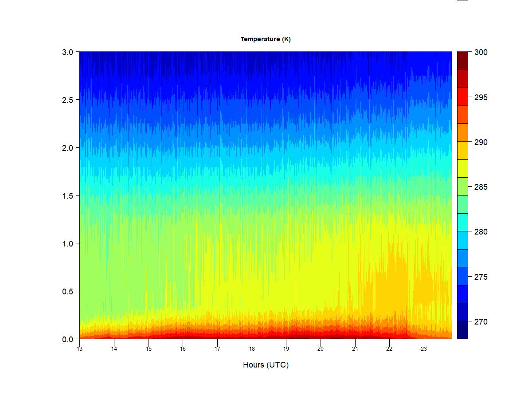Click the 2.0 y-axis tick label
Image resolution: width=532 pixels, height=399 pixels.
click(67, 148)
